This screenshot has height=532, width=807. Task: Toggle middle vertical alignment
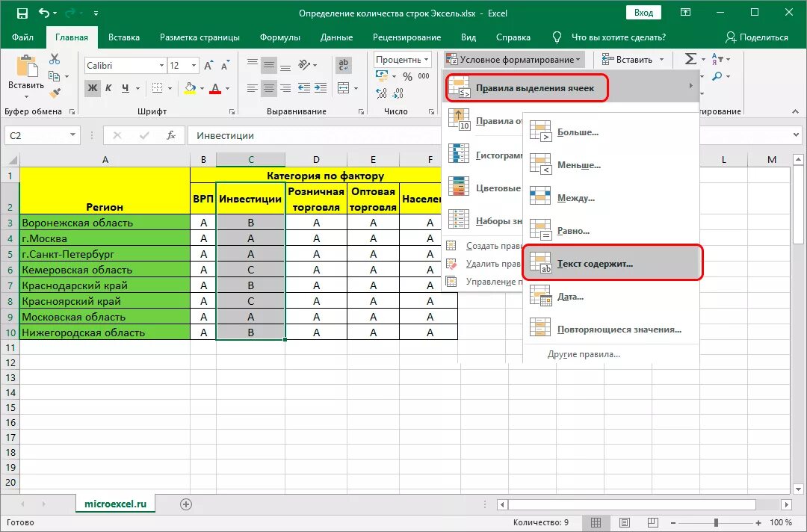(x=268, y=65)
